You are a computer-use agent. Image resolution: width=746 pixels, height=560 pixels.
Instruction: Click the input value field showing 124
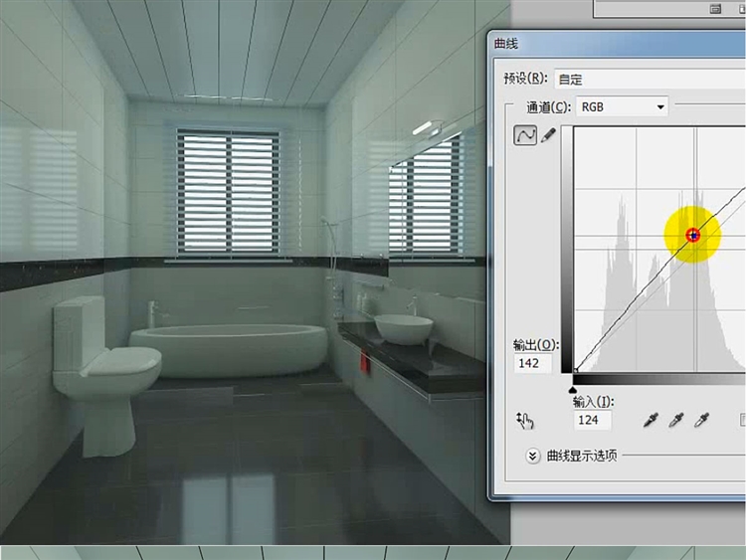point(593,420)
